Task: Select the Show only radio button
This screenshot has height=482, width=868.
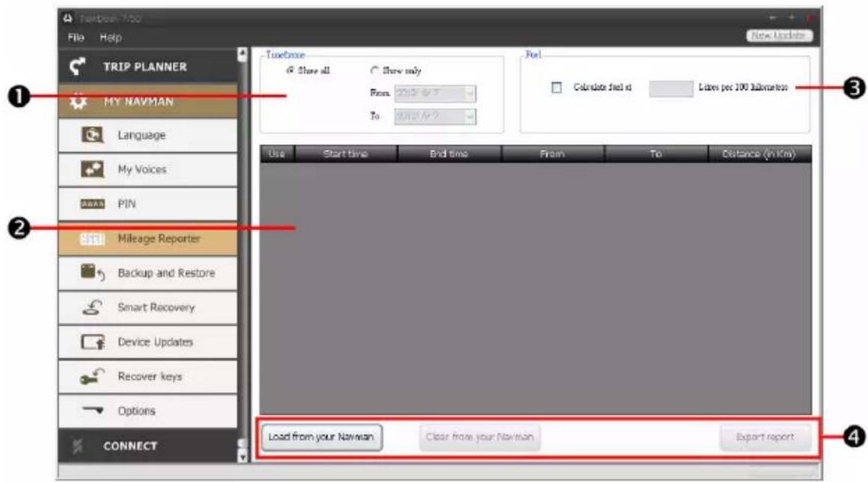Action: pos(374,70)
